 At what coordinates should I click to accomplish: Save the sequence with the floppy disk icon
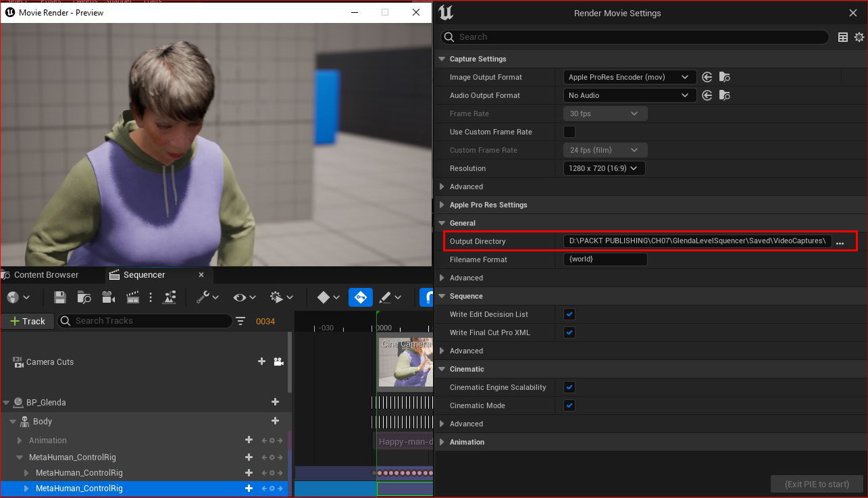[x=59, y=297]
